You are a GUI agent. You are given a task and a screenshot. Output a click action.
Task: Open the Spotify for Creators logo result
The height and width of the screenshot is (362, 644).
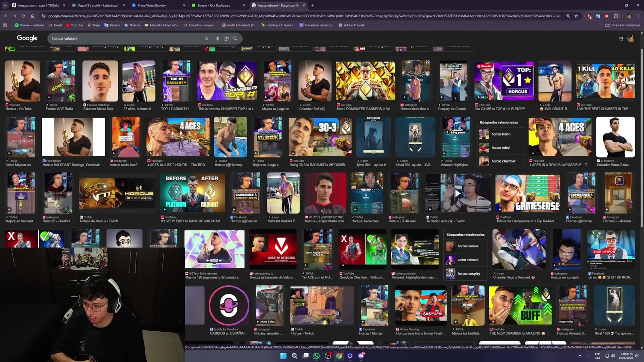point(229,305)
